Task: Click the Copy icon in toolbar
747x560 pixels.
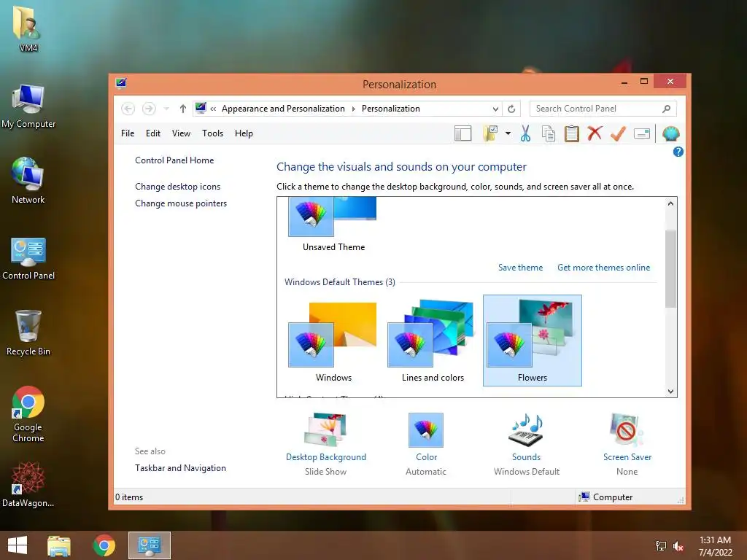Action: (x=549, y=134)
